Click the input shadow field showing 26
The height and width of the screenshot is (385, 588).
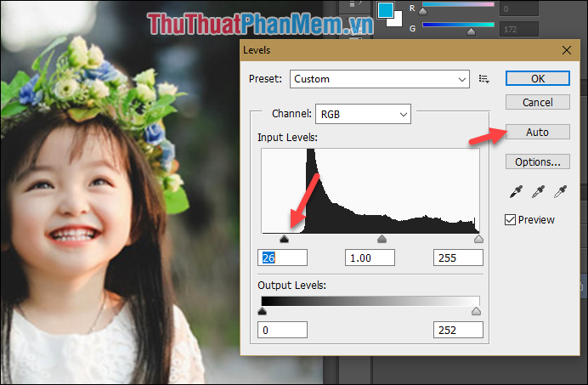pos(282,258)
